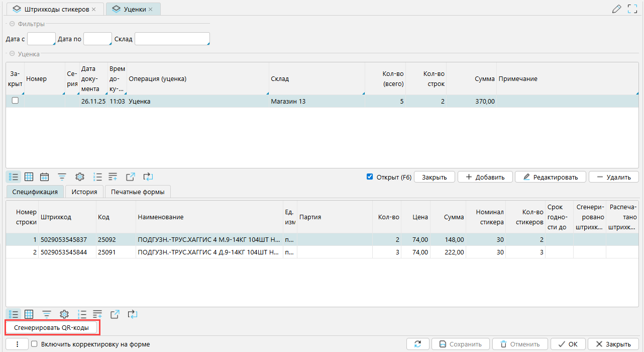Enable Включить корректировку на форме checkbox
Viewport: 644px width, 352px height.
(34, 344)
